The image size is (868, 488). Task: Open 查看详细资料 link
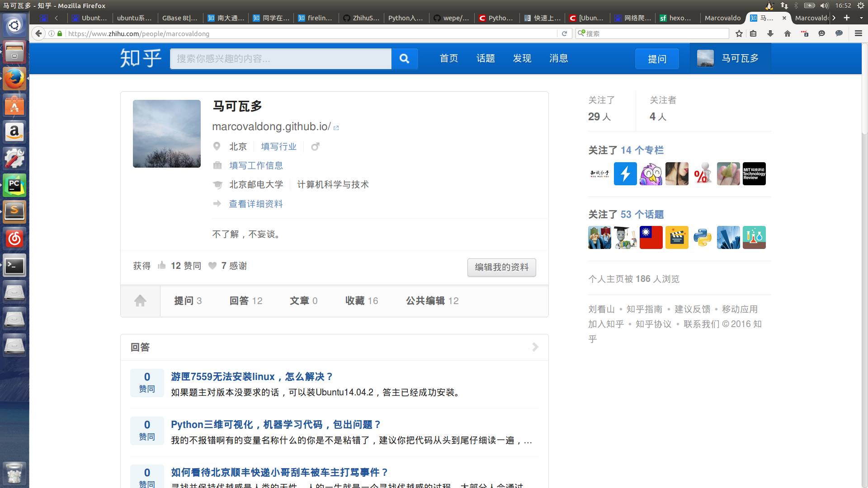pos(256,204)
